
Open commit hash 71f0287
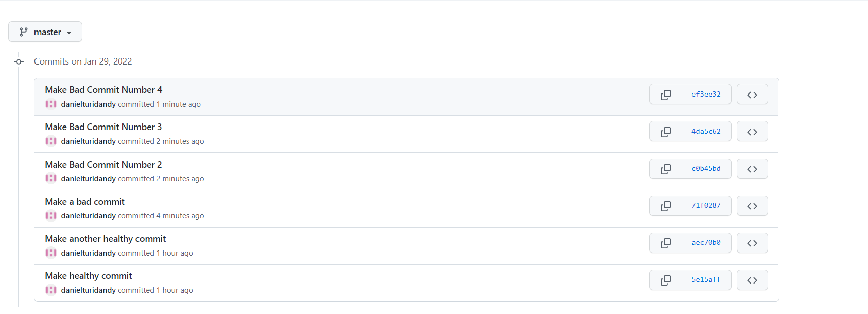pos(706,206)
